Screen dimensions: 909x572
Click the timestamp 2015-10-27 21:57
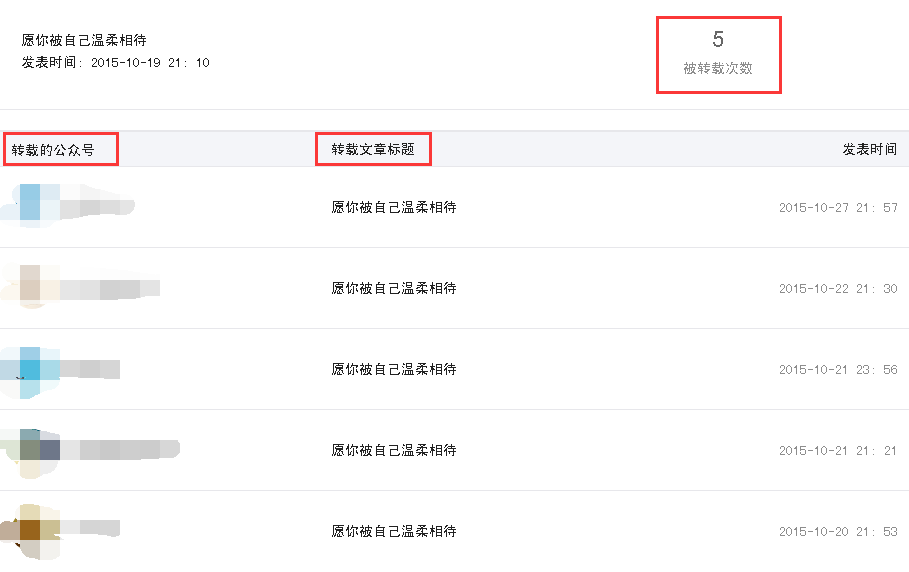[x=838, y=207]
